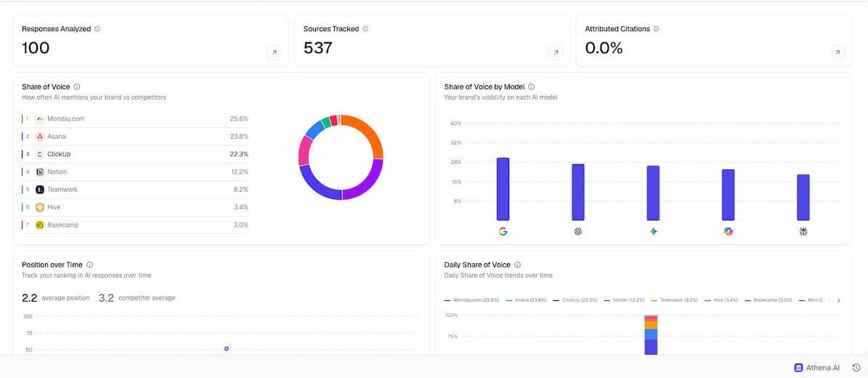Screen dimensions: 868x378
Task: Click the Perplexity model icon under the chart
Action: [x=803, y=232]
